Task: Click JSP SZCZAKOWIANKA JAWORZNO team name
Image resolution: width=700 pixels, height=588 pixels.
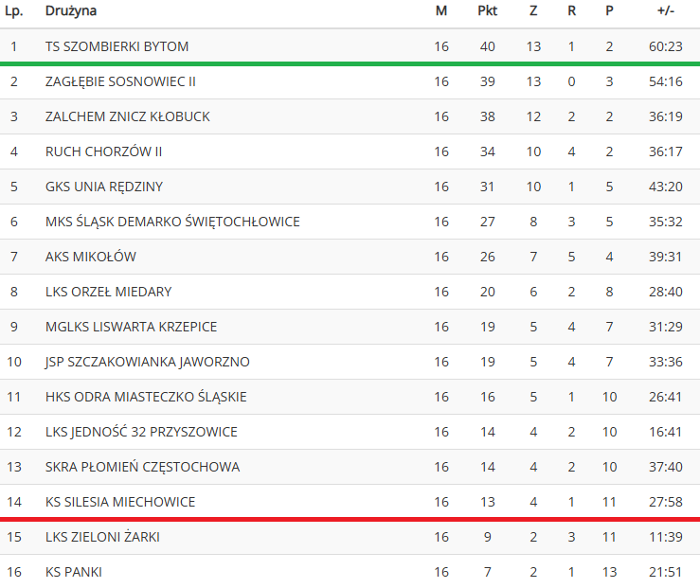Action: coord(148,362)
